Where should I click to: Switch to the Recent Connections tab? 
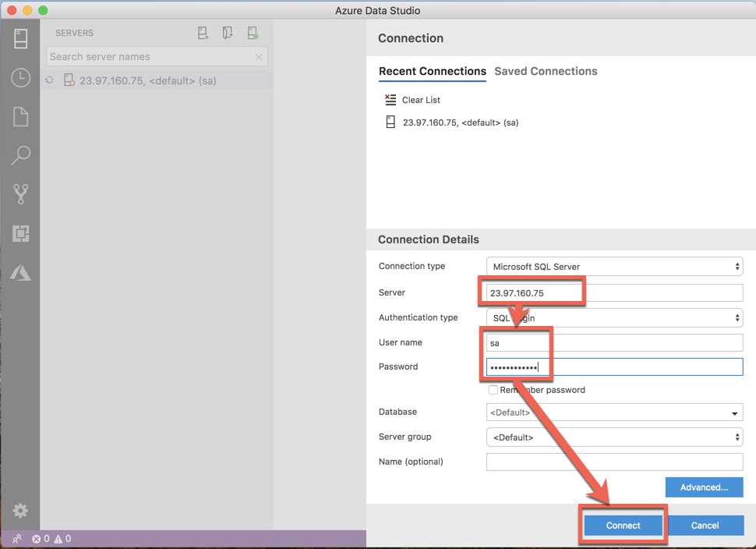point(432,71)
